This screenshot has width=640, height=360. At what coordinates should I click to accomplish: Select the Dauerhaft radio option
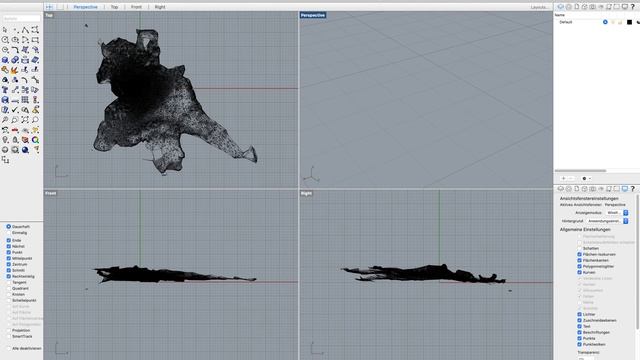9,227
